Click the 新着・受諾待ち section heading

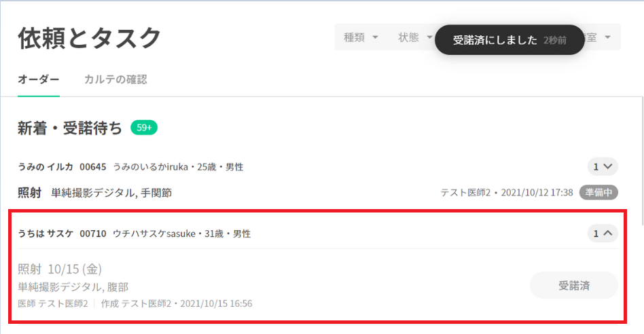click(x=70, y=128)
